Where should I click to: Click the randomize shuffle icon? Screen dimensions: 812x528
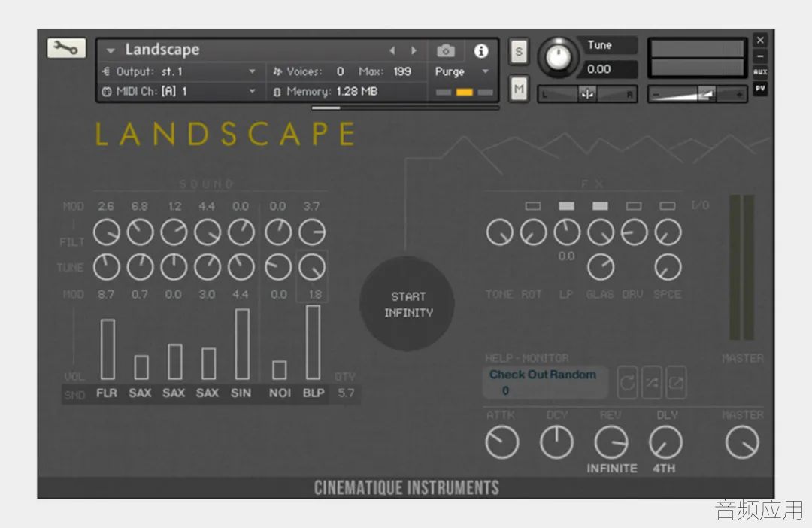click(x=652, y=382)
